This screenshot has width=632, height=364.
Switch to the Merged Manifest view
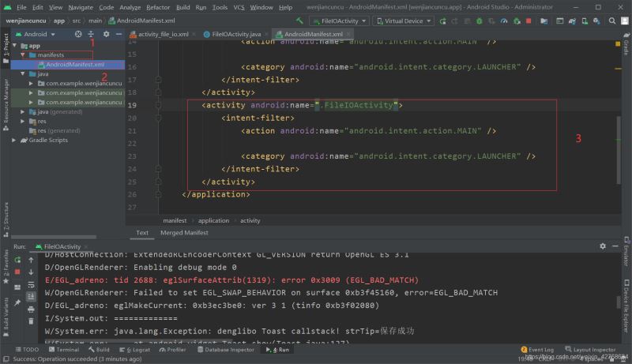pos(184,233)
